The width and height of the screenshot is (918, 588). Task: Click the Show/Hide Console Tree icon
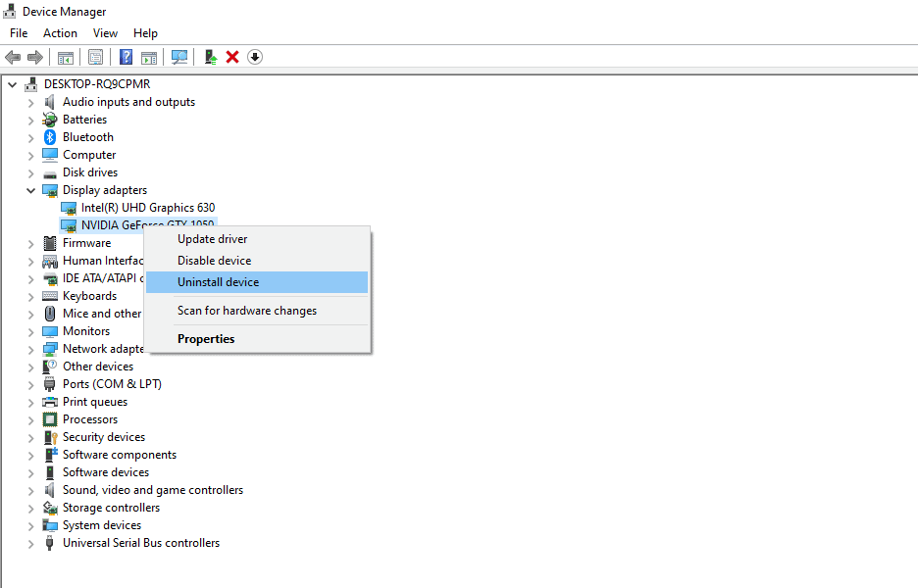pos(66,58)
